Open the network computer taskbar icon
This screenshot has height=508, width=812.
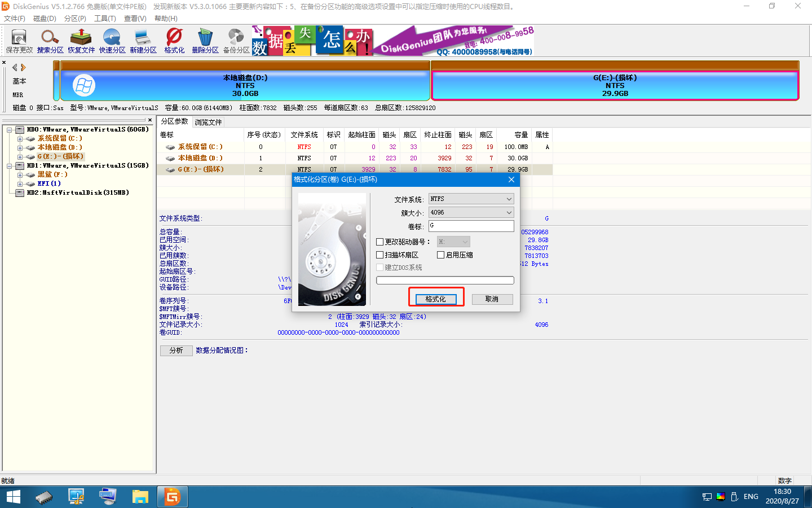pos(76,497)
